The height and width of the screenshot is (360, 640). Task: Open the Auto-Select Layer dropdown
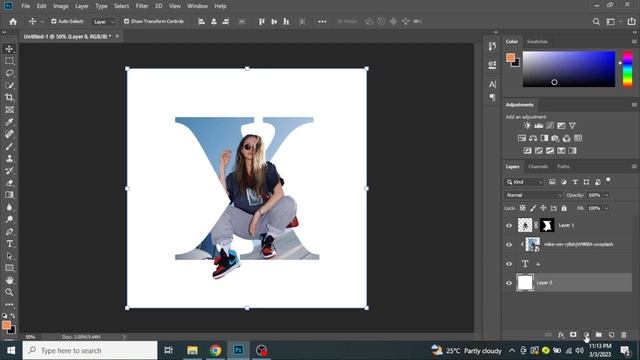coord(104,22)
